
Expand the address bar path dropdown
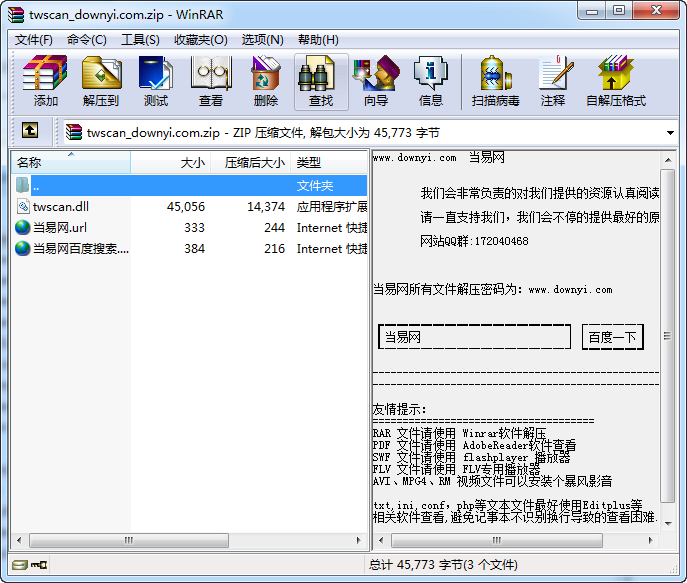pyautogui.click(x=670, y=132)
